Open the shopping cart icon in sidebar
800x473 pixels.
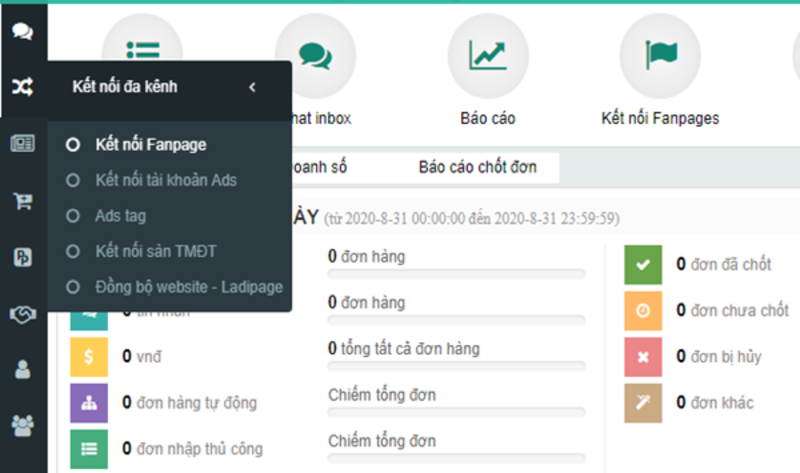pyautogui.click(x=22, y=201)
